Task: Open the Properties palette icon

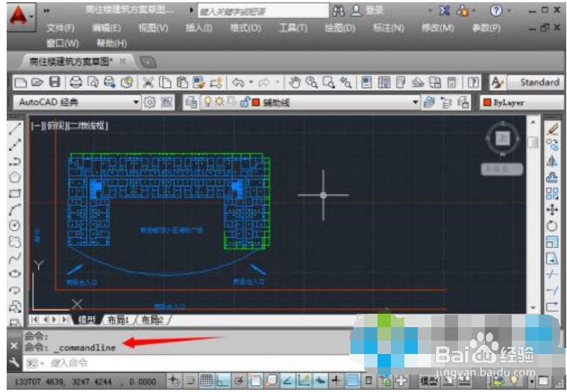Action: click(x=366, y=83)
